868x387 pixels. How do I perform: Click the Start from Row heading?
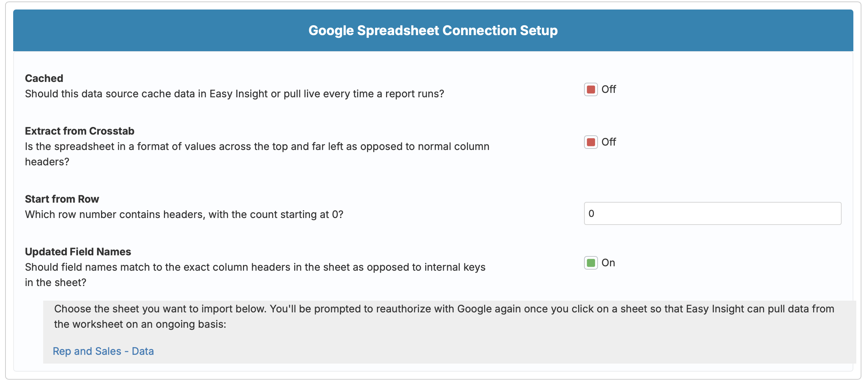tap(61, 199)
